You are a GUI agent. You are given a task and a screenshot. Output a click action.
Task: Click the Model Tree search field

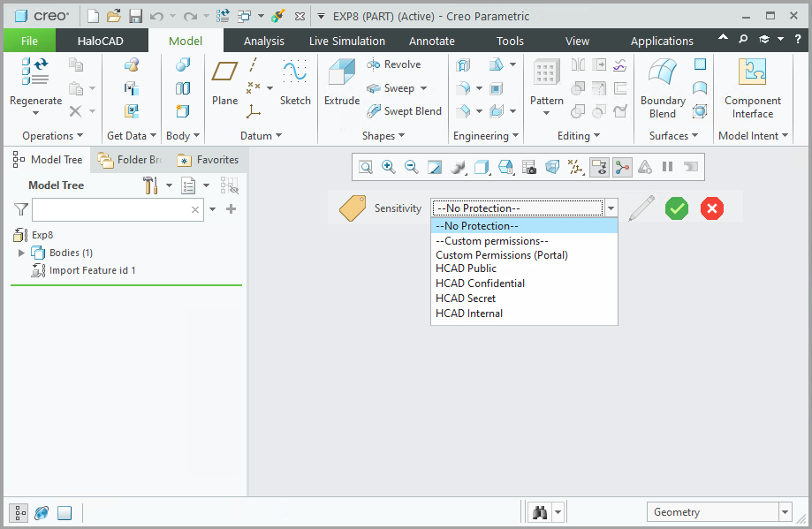tap(110, 210)
